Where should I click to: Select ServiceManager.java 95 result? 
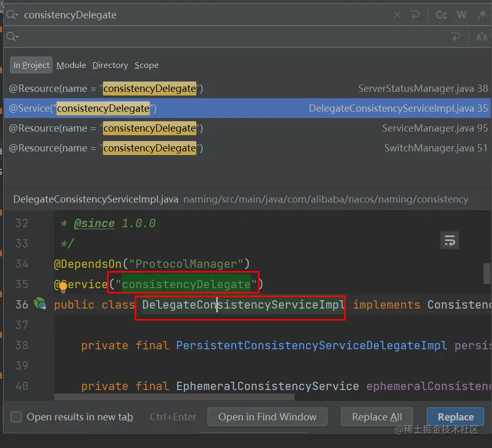click(x=248, y=128)
